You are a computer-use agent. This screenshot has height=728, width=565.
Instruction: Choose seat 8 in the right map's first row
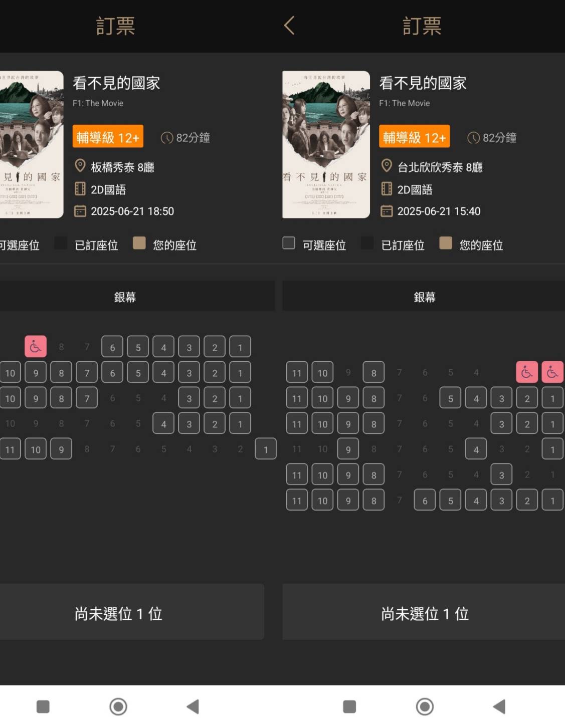373,372
